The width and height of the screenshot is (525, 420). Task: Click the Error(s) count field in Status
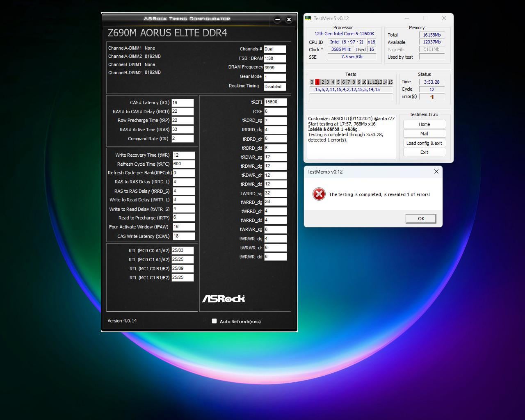tap(432, 97)
